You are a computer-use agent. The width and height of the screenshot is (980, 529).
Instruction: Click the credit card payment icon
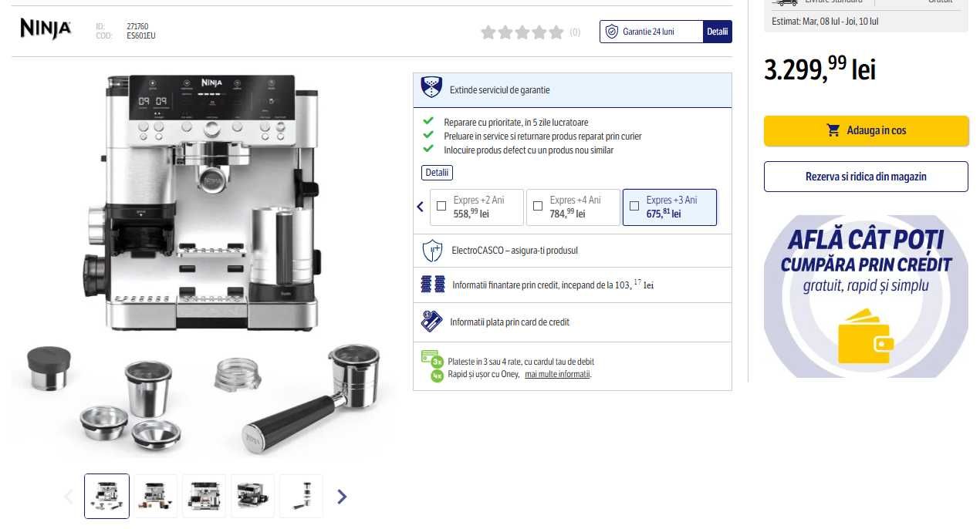tap(431, 321)
